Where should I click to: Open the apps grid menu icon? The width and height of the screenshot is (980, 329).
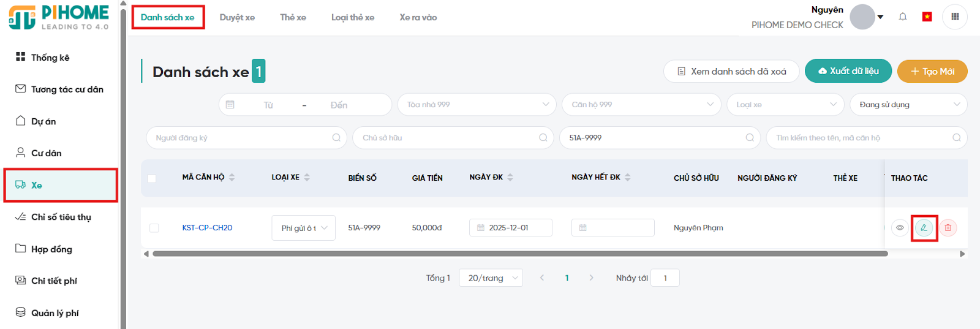point(954,17)
